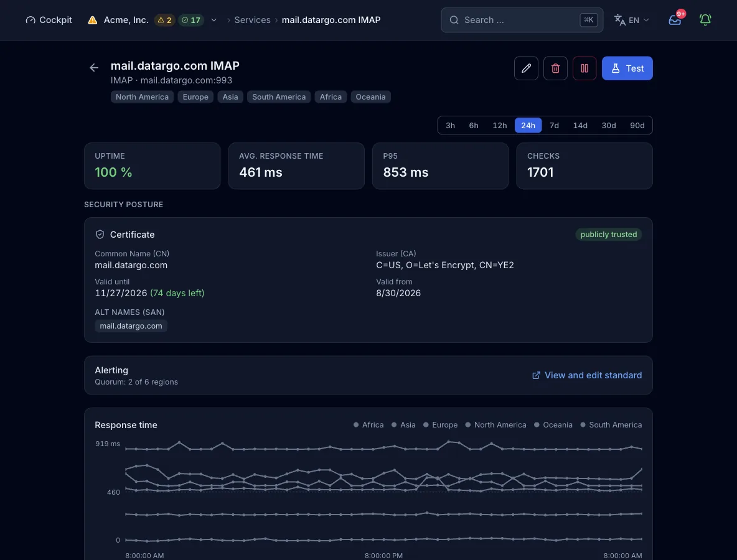Click the publicly trusted badge
The height and width of the screenshot is (560, 737).
pyautogui.click(x=609, y=235)
